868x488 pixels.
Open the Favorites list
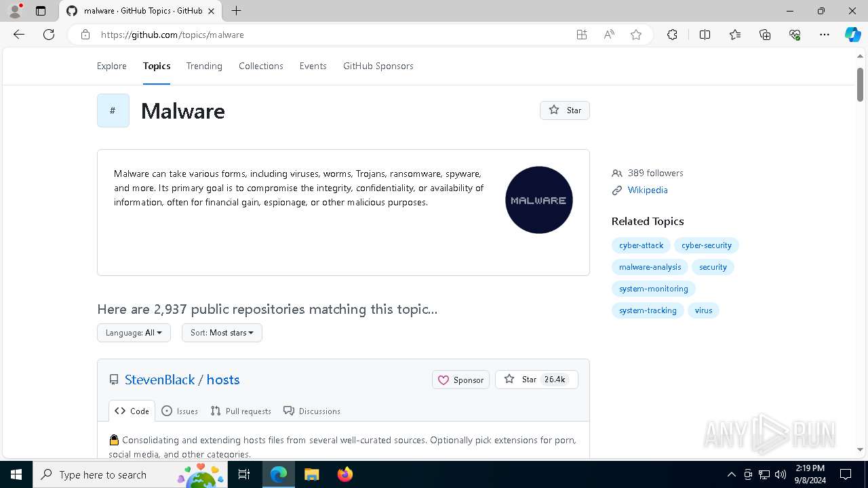pyautogui.click(x=735, y=35)
